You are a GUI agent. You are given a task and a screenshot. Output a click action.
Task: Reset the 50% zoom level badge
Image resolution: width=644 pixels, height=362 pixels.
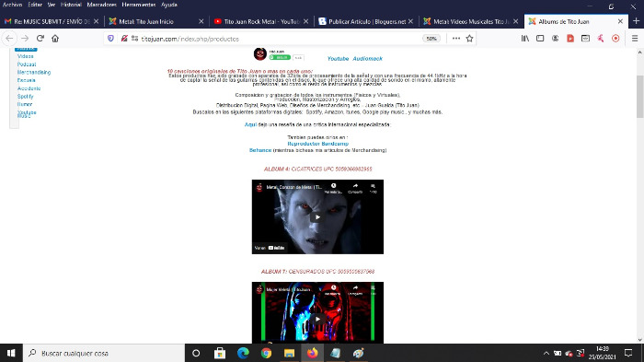431,39
